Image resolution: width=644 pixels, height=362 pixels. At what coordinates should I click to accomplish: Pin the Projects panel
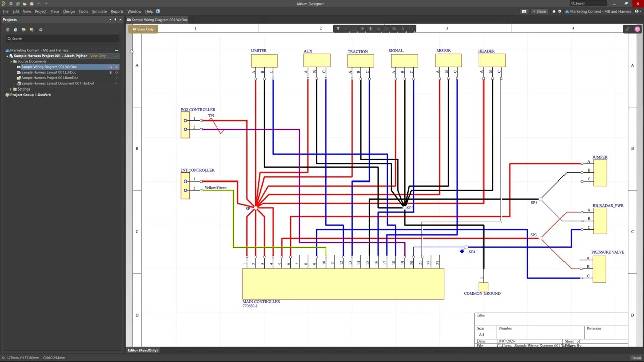tap(115, 20)
